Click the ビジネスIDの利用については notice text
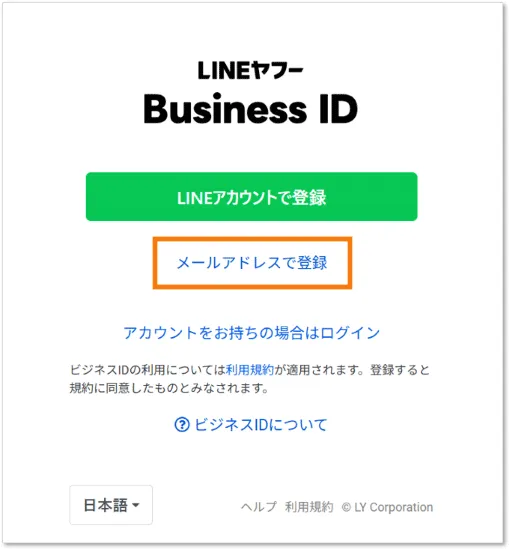Screen dimensions: 510x550 click(x=147, y=370)
